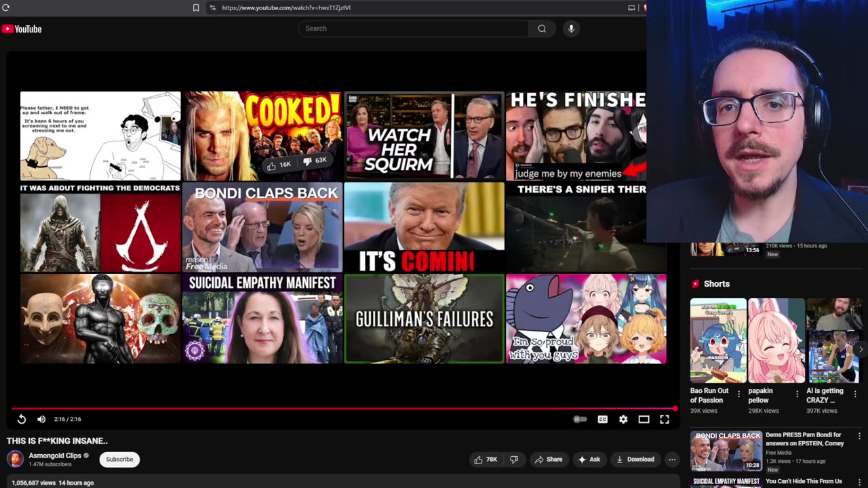Open the BONDI CLAPS BACK end-screen video
This screenshot has height=488, width=868.
[262, 227]
